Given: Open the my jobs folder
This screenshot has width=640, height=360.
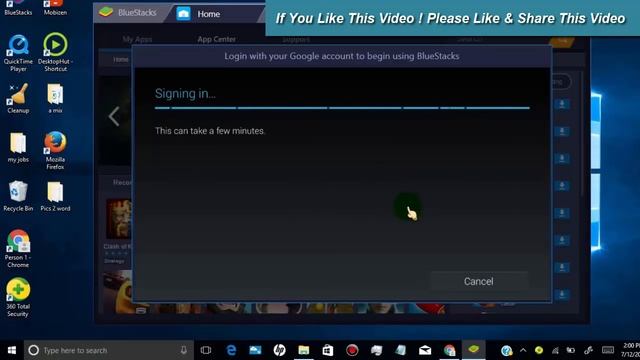Looking at the screenshot, I should click(18, 147).
